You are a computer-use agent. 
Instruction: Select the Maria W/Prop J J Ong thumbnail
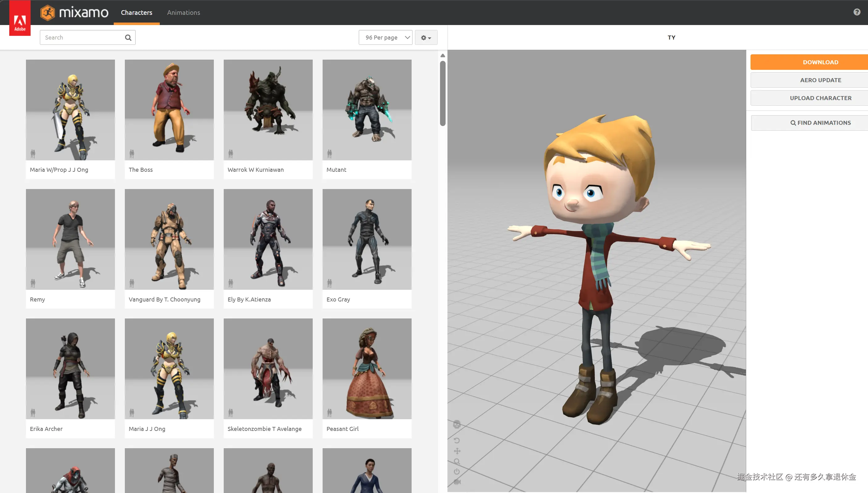point(70,110)
